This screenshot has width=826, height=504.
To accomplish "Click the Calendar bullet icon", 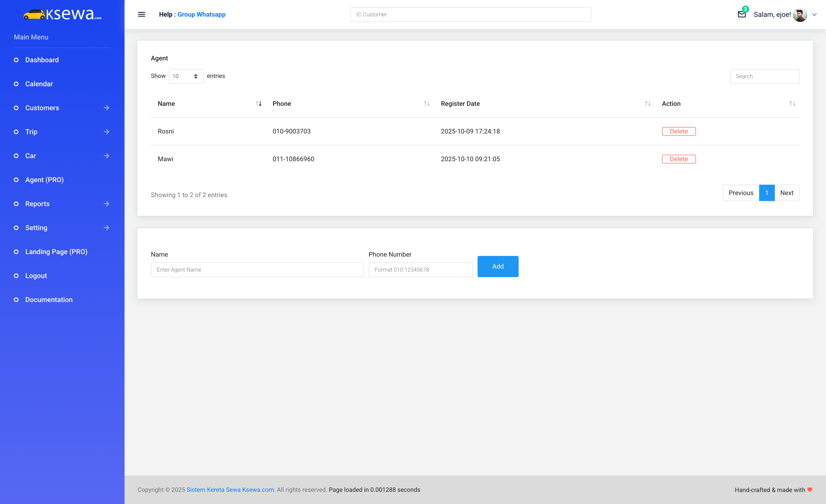I will [16, 84].
